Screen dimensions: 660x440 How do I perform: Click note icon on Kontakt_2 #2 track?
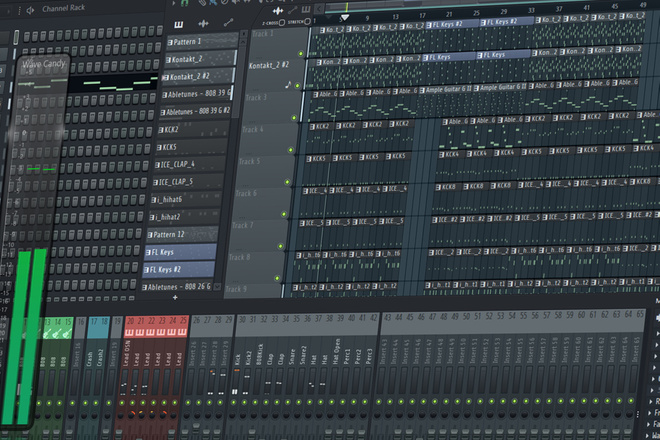pos(288,85)
